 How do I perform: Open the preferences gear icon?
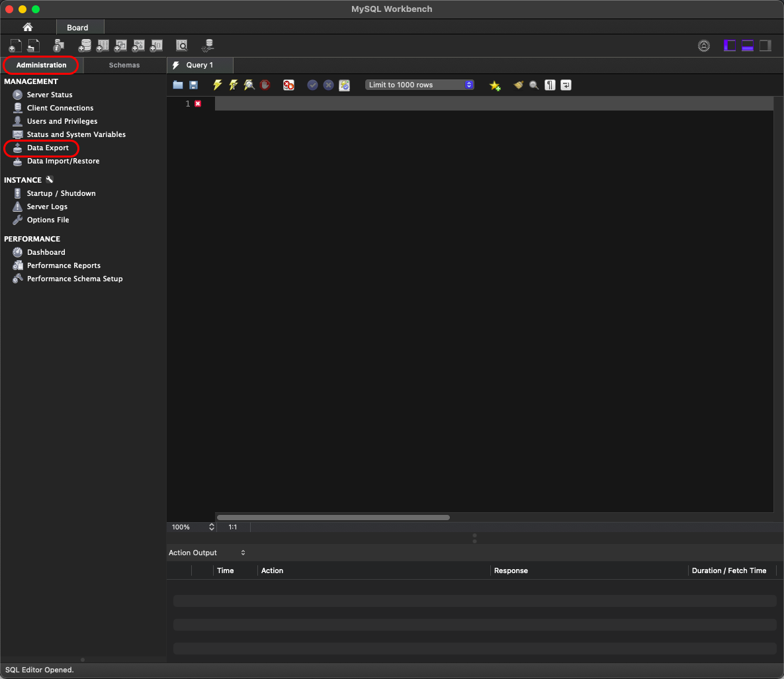(x=703, y=46)
